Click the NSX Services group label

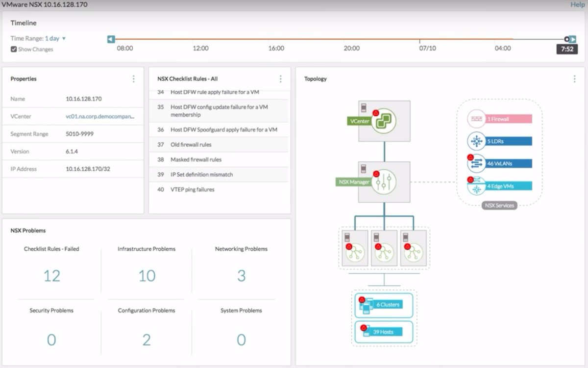[499, 205]
